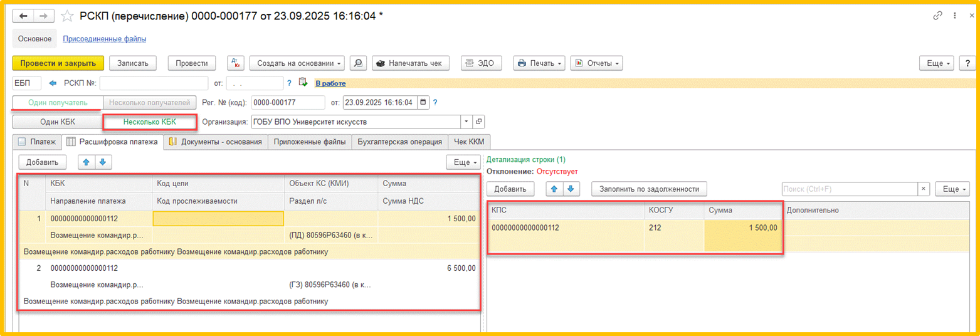Add a row in Детализация строки panel
Screen dimensions: 980x336
click(510, 189)
